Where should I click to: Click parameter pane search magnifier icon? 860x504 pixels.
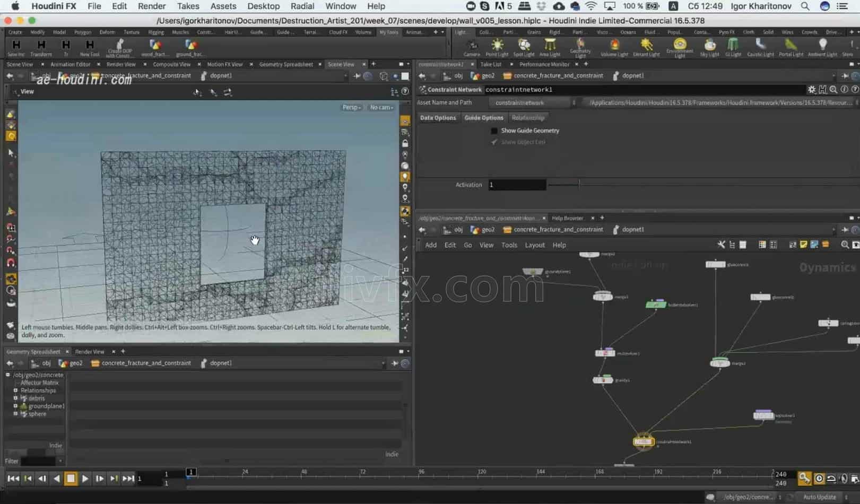click(833, 89)
